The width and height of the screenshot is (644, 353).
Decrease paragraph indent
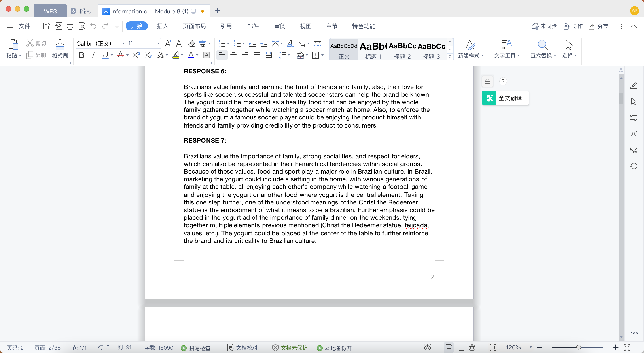252,43
